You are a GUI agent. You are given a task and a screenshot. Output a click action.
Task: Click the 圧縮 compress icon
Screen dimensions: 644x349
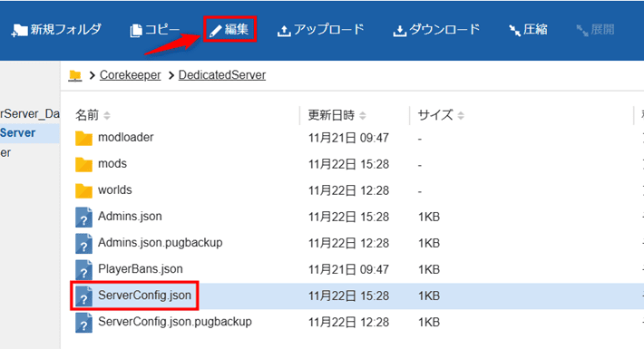coord(514,31)
